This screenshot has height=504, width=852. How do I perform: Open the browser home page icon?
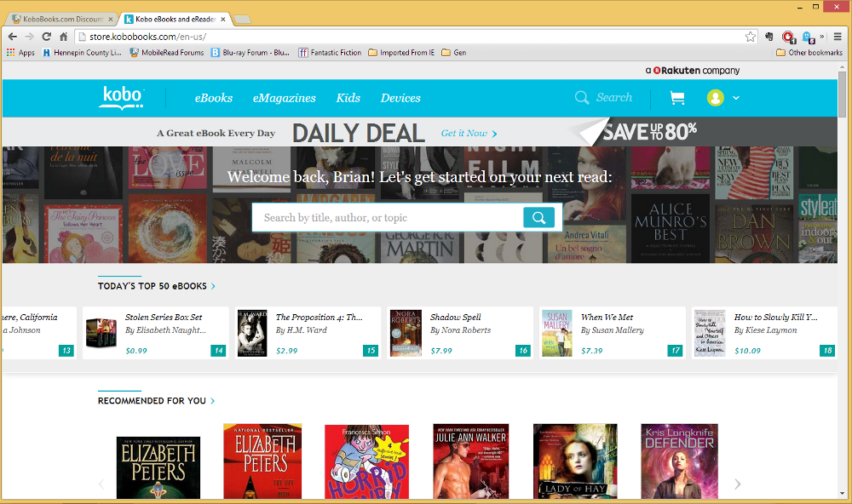pyautogui.click(x=64, y=37)
